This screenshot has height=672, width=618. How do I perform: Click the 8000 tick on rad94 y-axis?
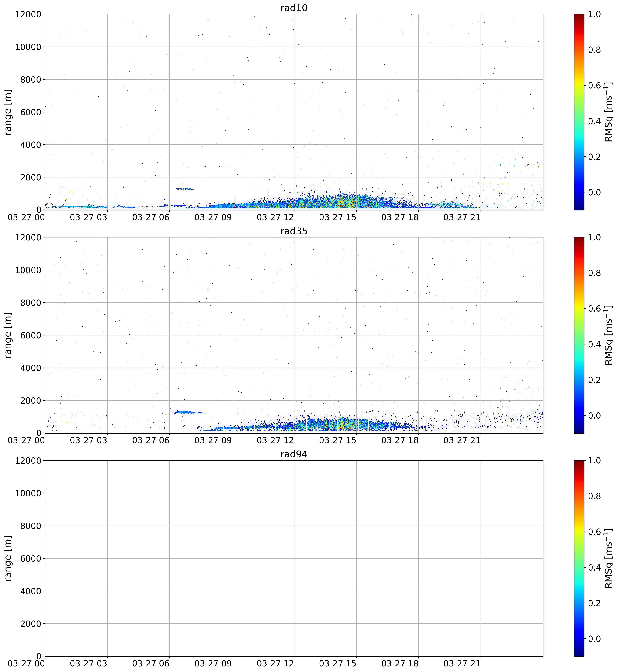pos(30,526)
